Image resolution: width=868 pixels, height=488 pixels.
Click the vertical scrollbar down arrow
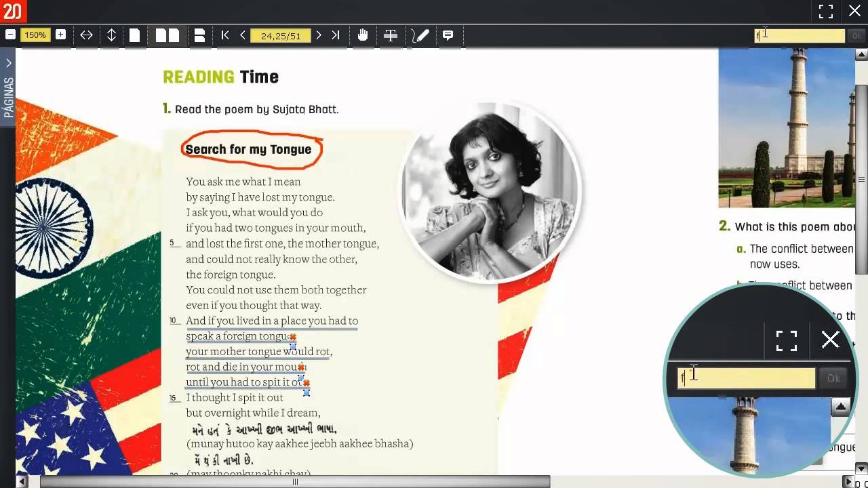[x=861, y=468]
